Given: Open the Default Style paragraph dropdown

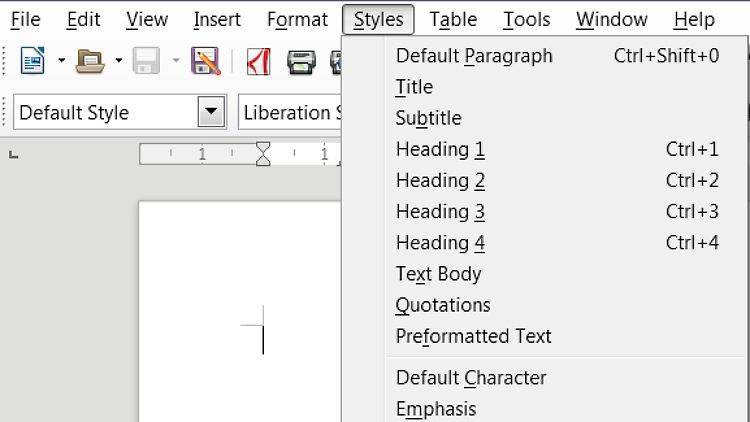Looking at the screenshot, I should (211, 112).
